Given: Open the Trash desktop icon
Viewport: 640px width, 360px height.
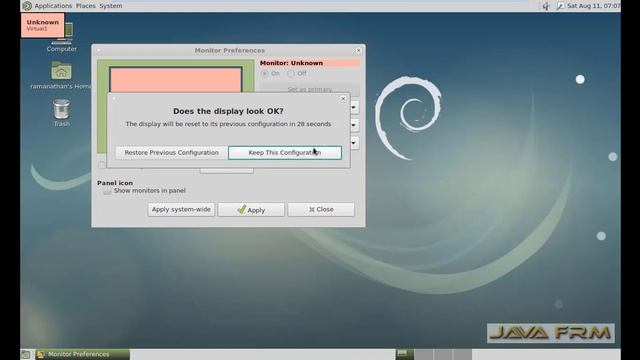Looking at the screenshot, I should (x=62, y=113).
